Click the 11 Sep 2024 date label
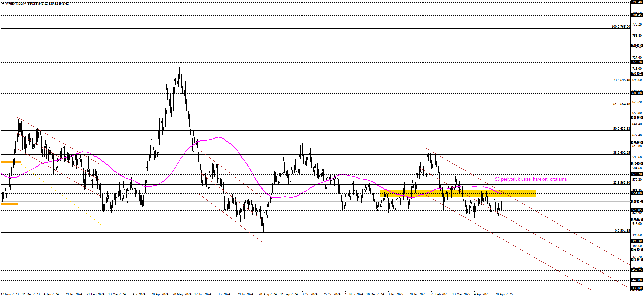This screenshot has width=644, height=298. point(289,294)
